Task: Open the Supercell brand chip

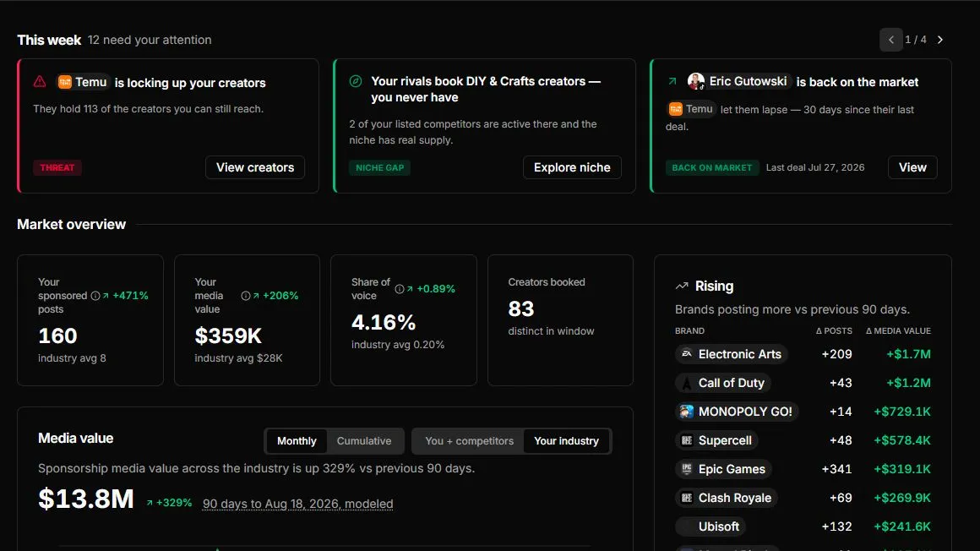Action: 717,440
